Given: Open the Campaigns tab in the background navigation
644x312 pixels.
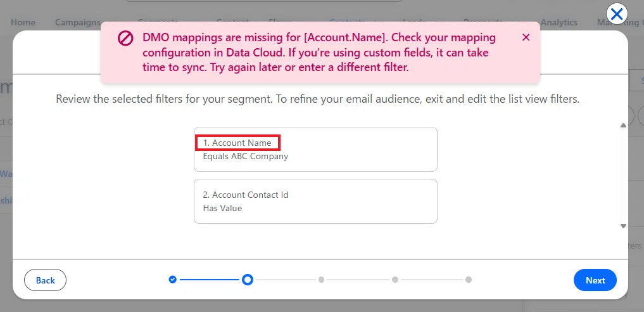Looking at the screenshot, I should (78, 23).
